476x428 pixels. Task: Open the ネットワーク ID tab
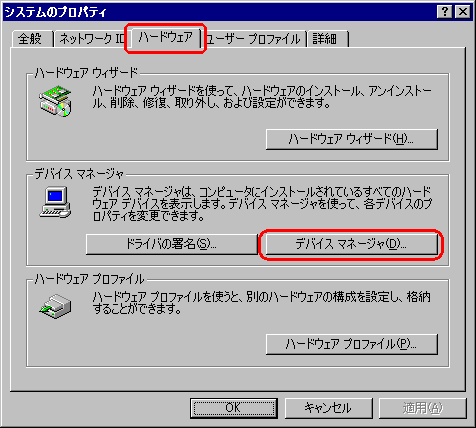coord(90,39)
